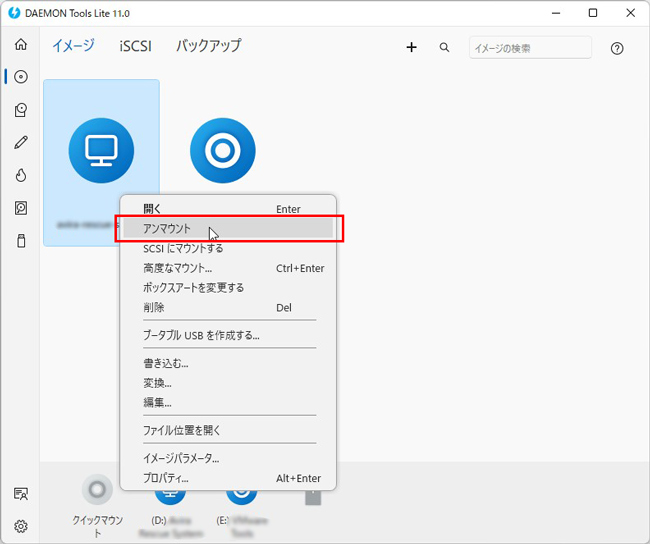Choose ボックスアートを変更する menu entry
The image size is (650, 544).
point(228,288)
